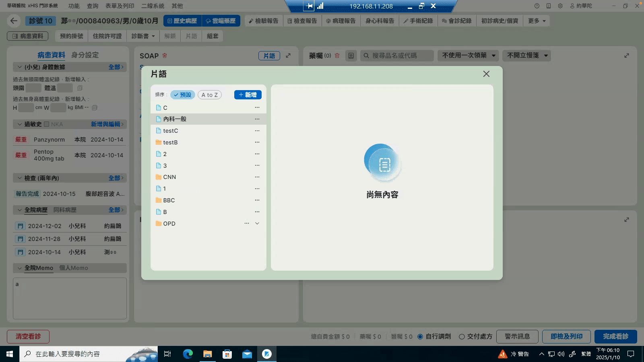Click the 即檢及列印 button
Viewport: 644px width, 362px height.
(566, 337)
